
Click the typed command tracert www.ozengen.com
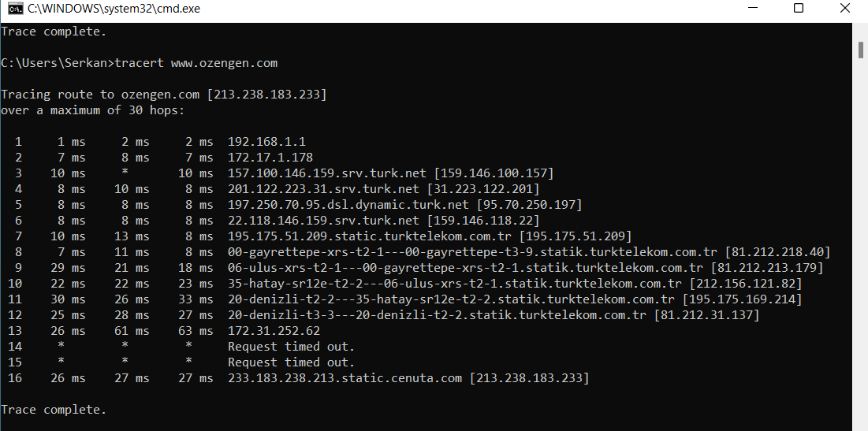[196, 63]
